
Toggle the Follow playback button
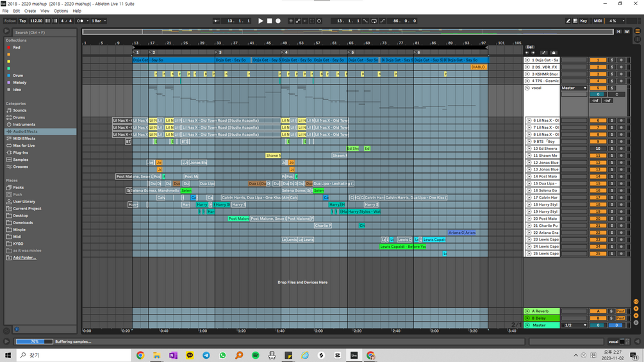10,21
